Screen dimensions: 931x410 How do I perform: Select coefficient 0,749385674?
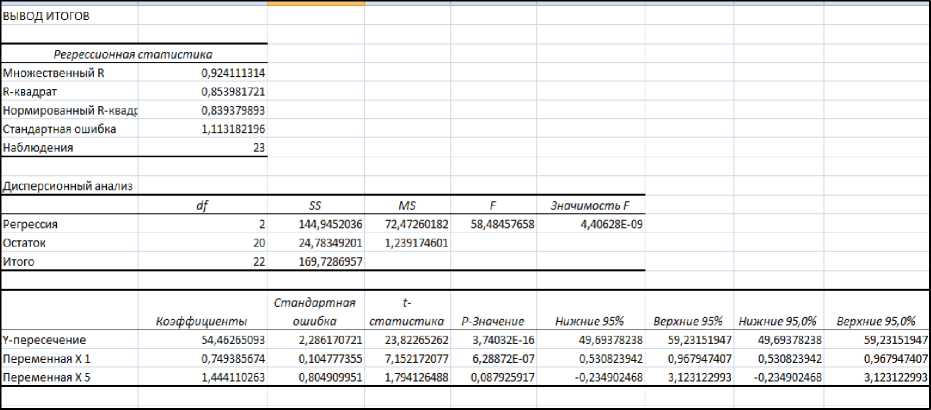[x=233, y=358]
